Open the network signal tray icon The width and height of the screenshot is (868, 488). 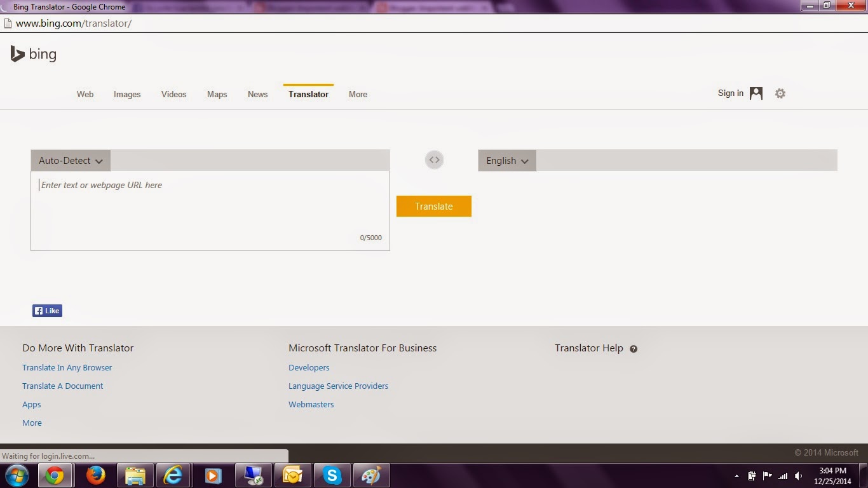tap(783, 476)
